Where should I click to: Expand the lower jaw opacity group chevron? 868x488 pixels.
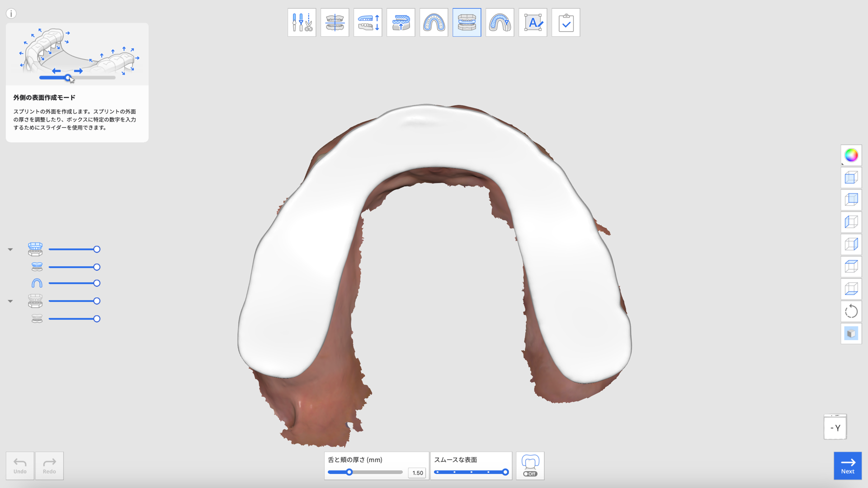[10, 301]
